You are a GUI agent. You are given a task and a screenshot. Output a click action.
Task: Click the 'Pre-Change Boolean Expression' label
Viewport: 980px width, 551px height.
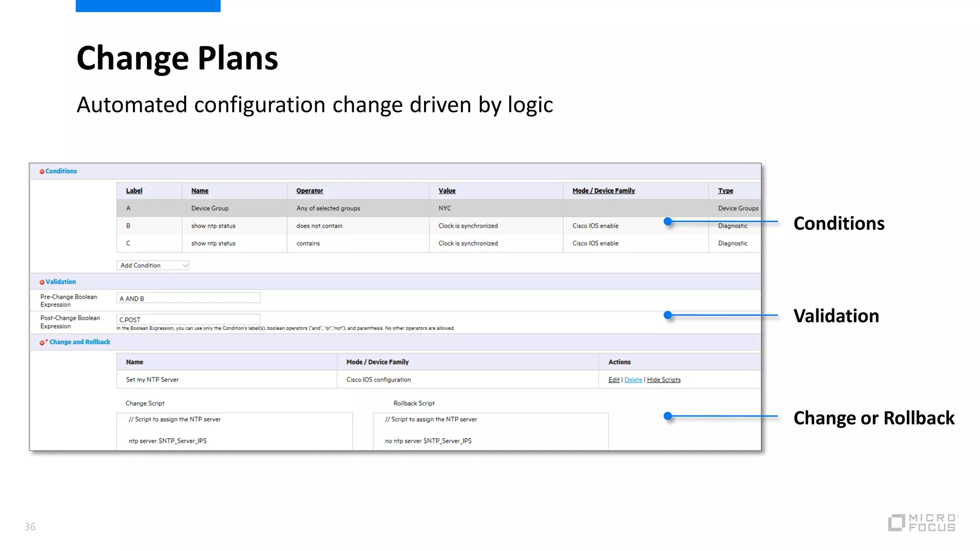[69, 301]
